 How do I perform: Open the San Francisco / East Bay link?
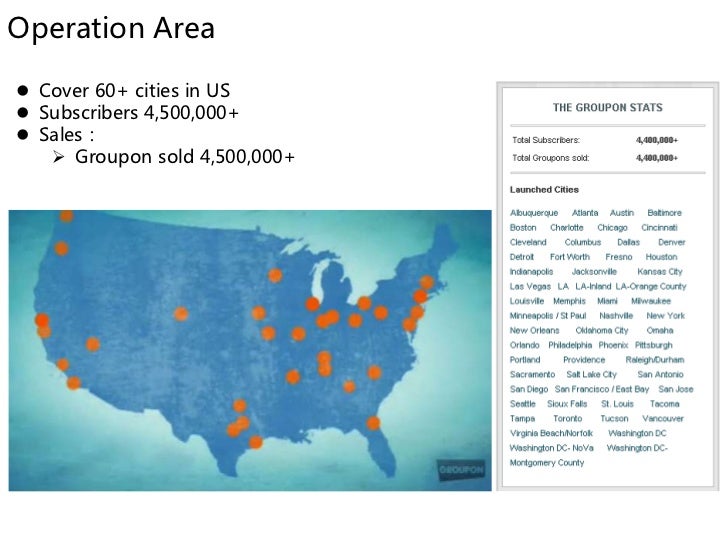(602, 389)
